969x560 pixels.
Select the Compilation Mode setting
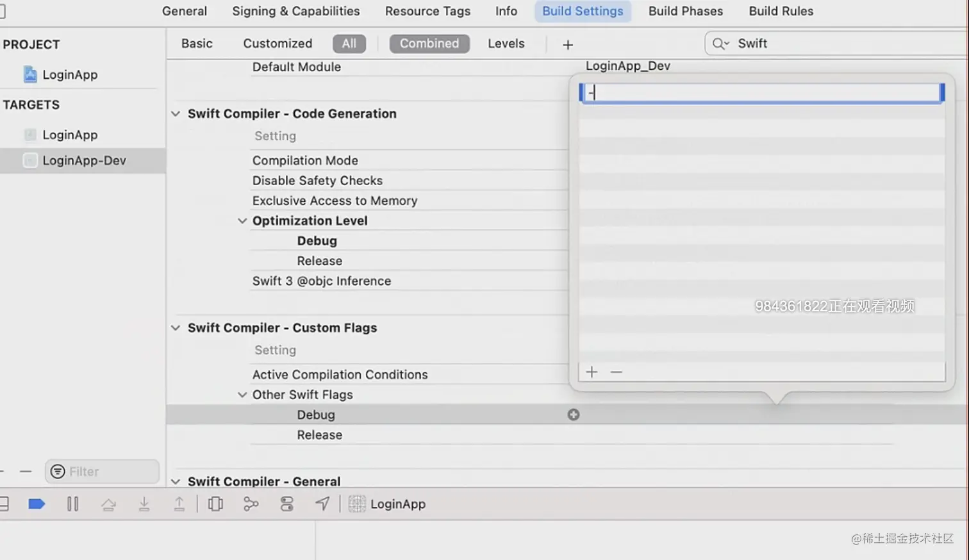[x=305, y=161]
